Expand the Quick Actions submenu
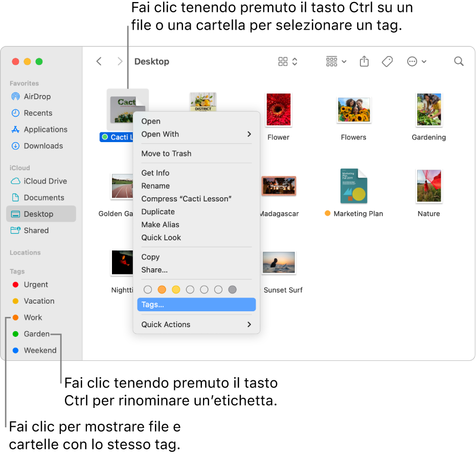Image resolution: width=476 pixels, height=458 pixels. point(196,325)
